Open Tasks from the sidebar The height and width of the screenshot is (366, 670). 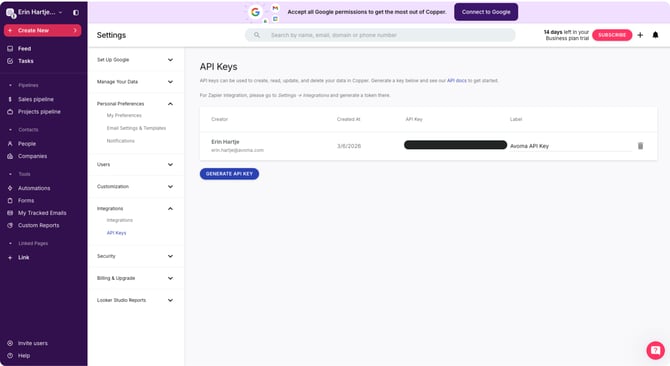coord(25,61)
